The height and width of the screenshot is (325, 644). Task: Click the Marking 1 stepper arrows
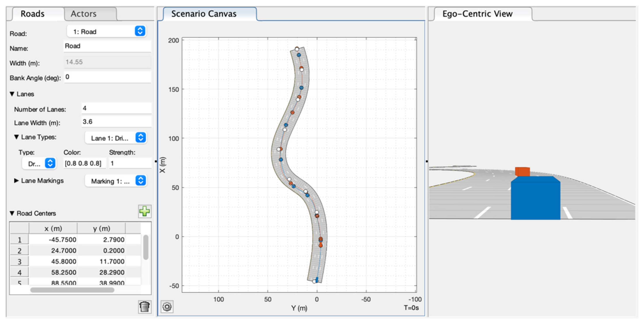(x=140, y=181)
